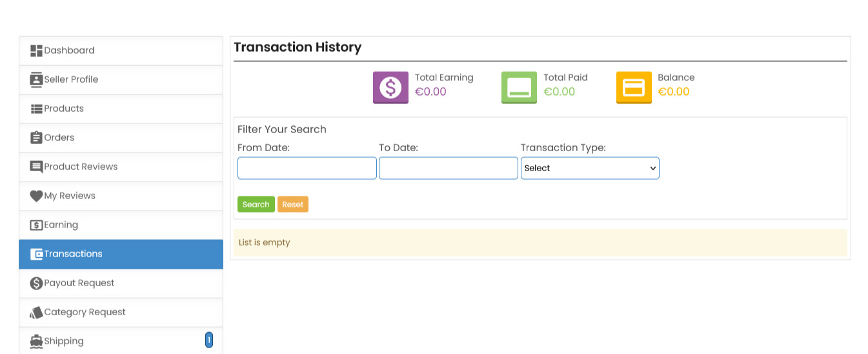This screenshot has height=354, width=868.
Task: Click the Products list icon
Action: click(36, 109)
